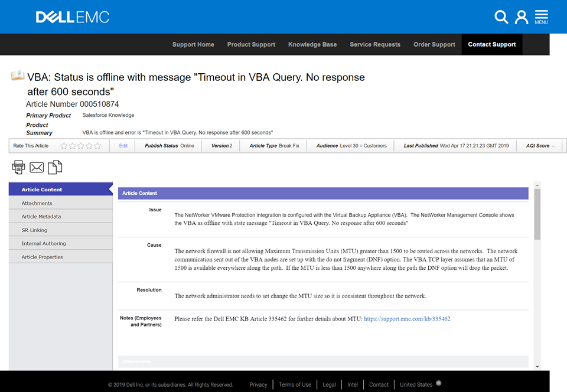This screenshot has height=392, width=567.
Task: Email the article with envelope icon
Action: click(37, 167)
